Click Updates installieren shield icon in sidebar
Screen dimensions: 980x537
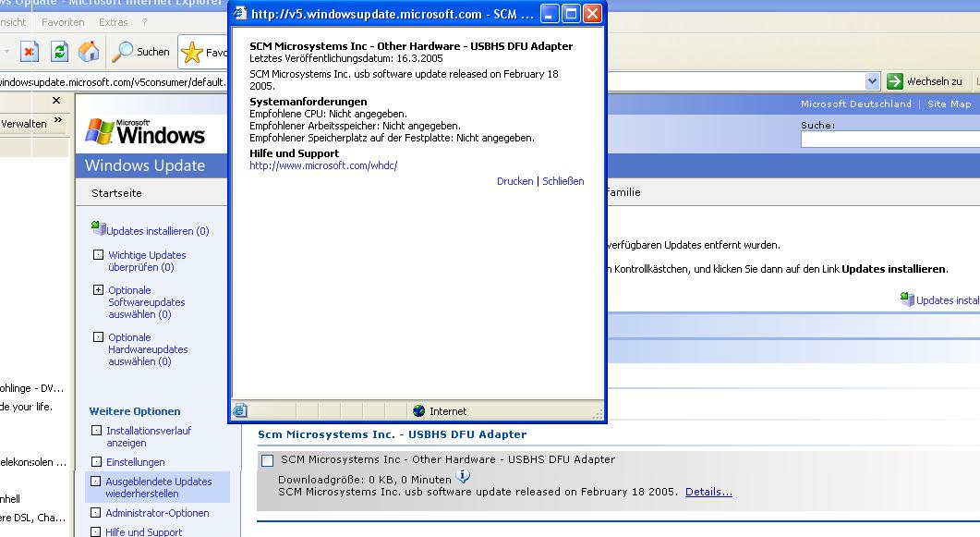pos(98,228)
